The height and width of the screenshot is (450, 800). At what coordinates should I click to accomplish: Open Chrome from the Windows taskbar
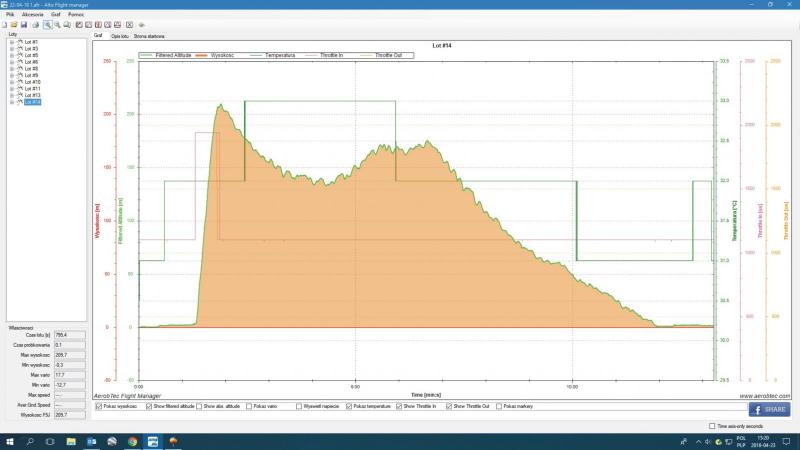tap(132, 440)
